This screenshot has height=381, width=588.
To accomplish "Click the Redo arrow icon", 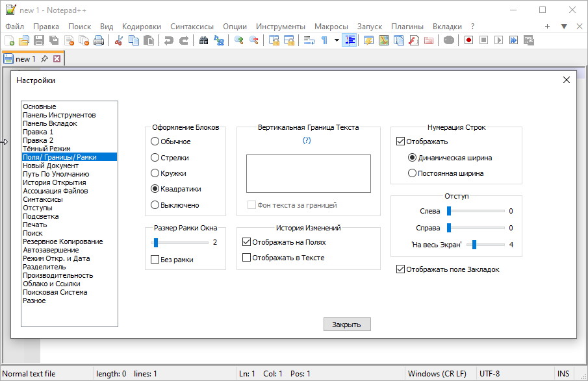I will [184, 40].
